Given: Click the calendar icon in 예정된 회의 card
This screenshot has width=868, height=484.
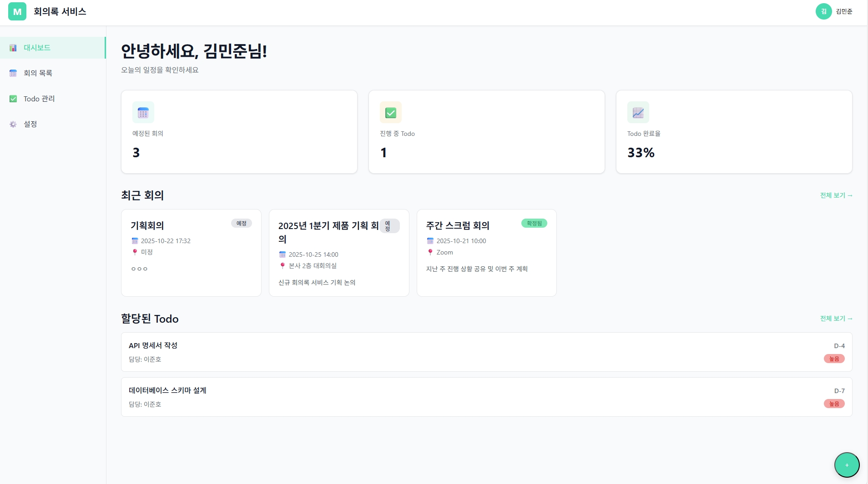Looking at the screenshot, I should point(143,112).
